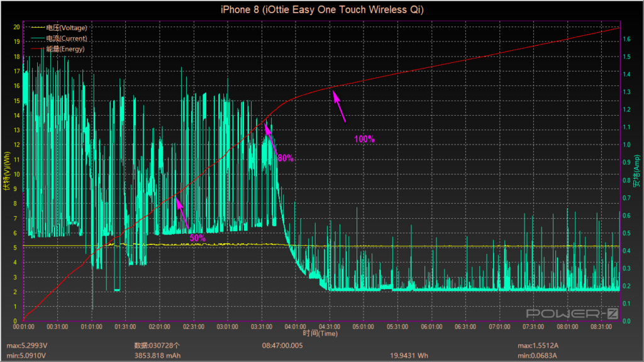Select the 电流(Current) legend label
The height and width of the screenshot is (362, 644).
point(67,38)
